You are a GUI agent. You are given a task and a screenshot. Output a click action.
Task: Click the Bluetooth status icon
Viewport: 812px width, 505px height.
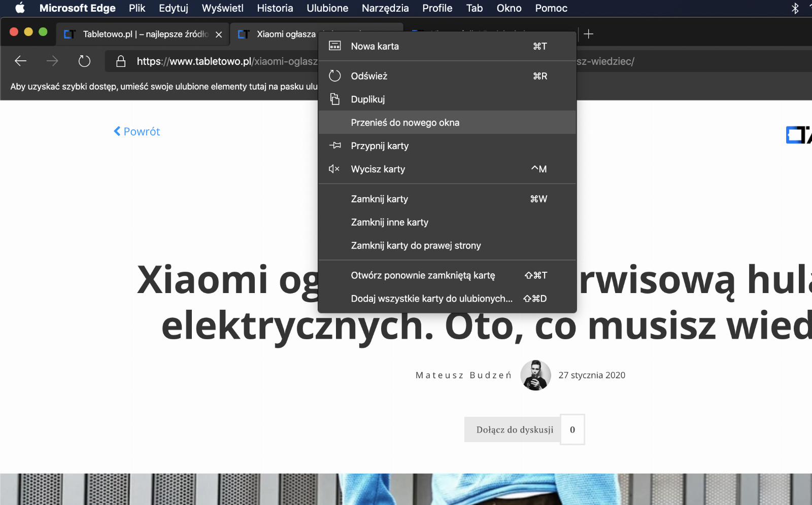tap(795, 8)
